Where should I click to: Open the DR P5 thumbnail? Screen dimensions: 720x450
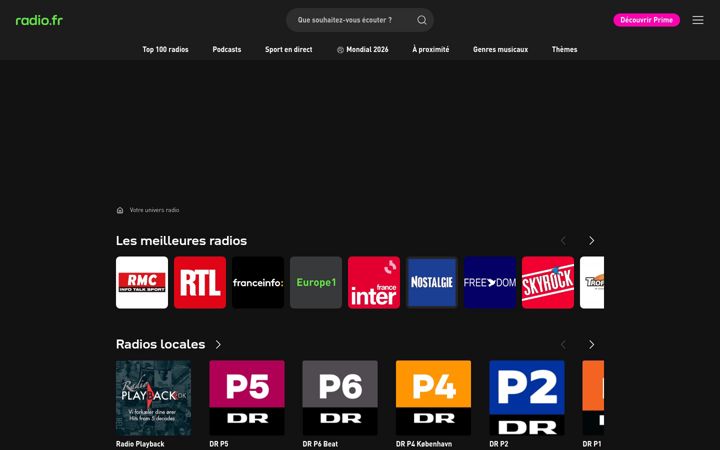click(247, 398)
